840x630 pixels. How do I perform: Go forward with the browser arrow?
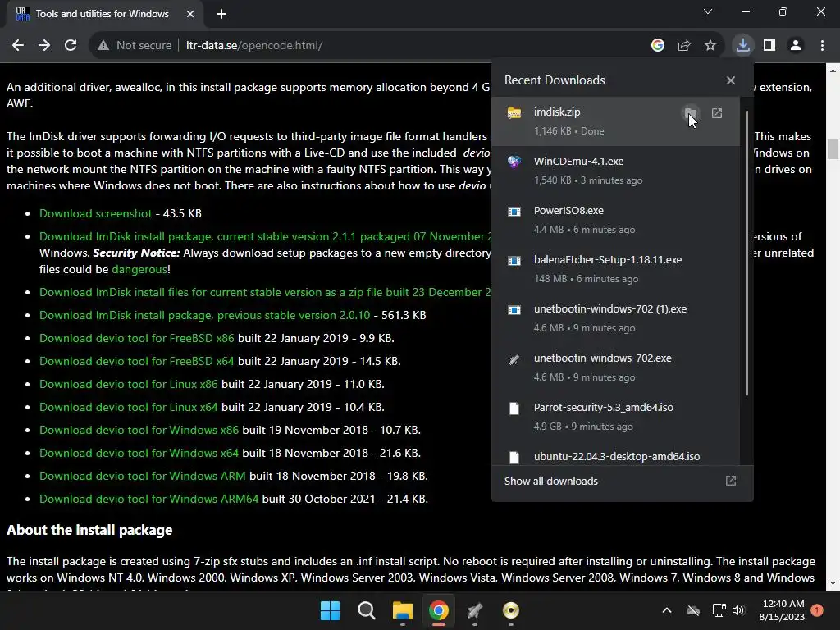[44, 46]
